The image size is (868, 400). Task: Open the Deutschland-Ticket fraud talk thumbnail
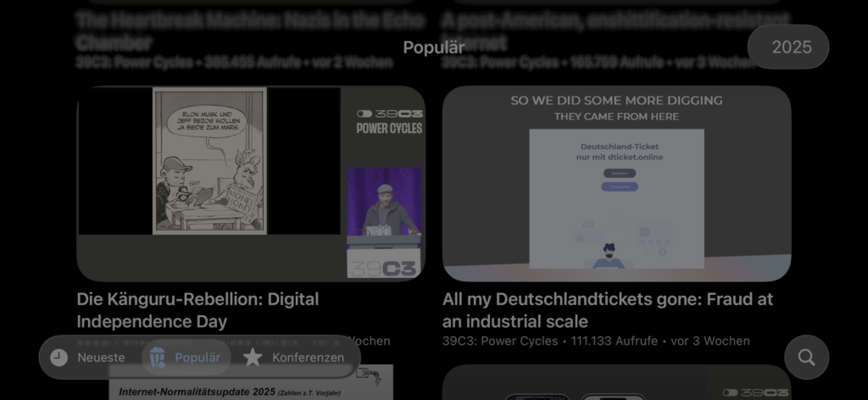(616, 182)
